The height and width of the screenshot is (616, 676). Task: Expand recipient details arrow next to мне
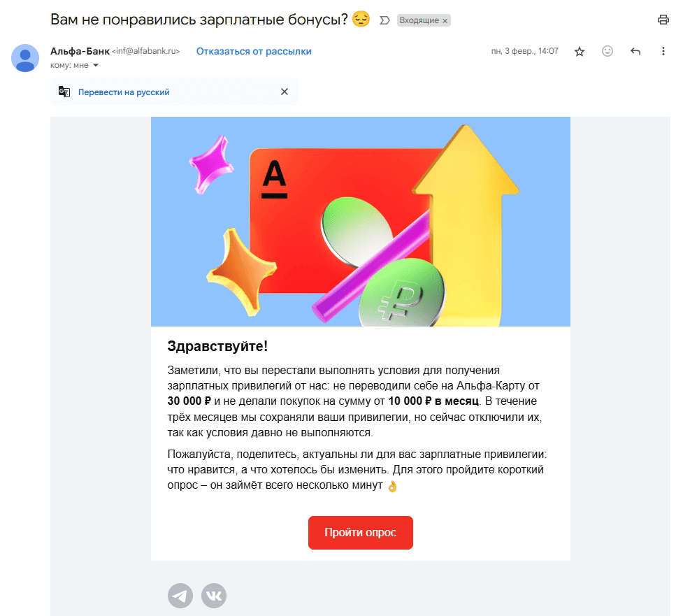tap(96, 65)
